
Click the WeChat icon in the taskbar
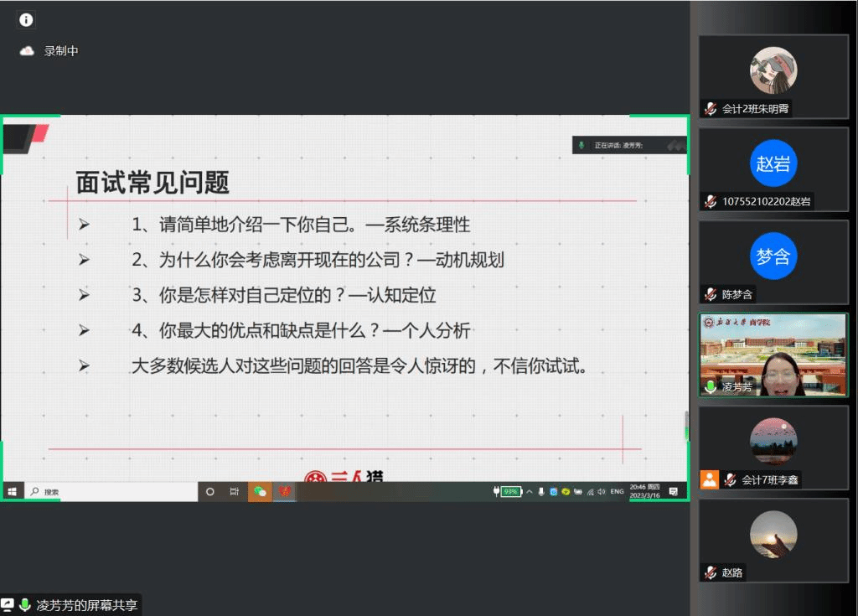tap(260, 492)
